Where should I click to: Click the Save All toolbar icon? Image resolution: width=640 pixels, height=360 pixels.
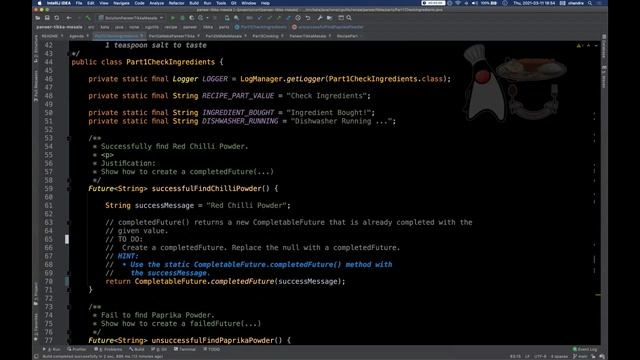[47, 18]
